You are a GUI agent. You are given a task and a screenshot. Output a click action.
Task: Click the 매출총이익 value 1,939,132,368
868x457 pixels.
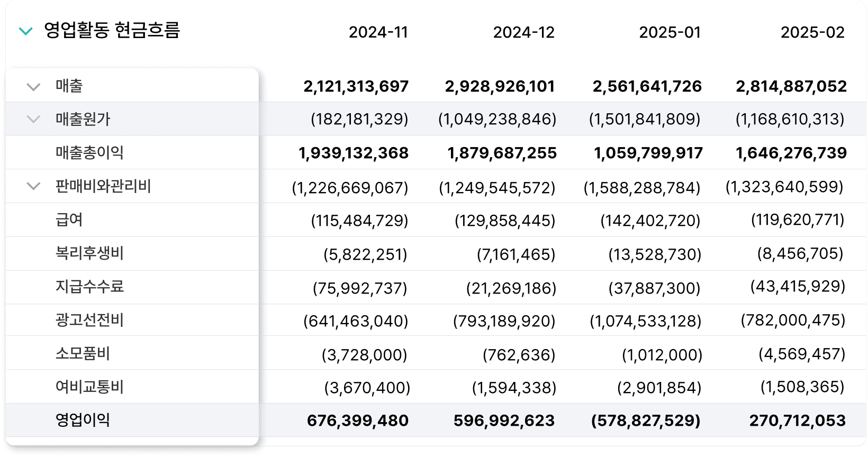click(x=354, y=153)
